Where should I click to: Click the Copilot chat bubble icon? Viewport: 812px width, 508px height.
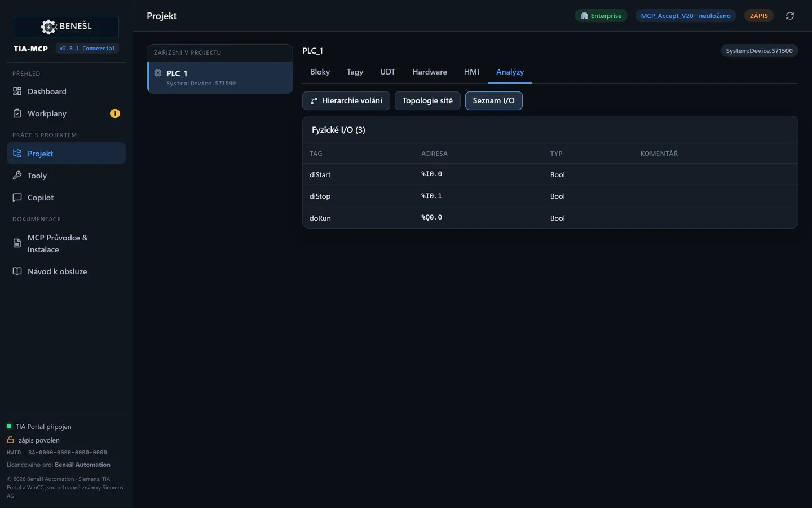(17, 198)
